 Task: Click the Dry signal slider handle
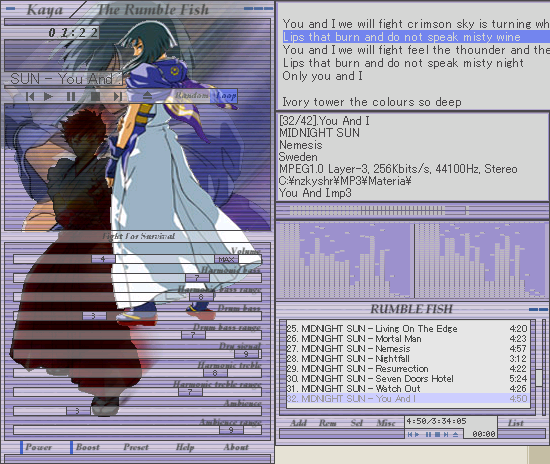246,354
